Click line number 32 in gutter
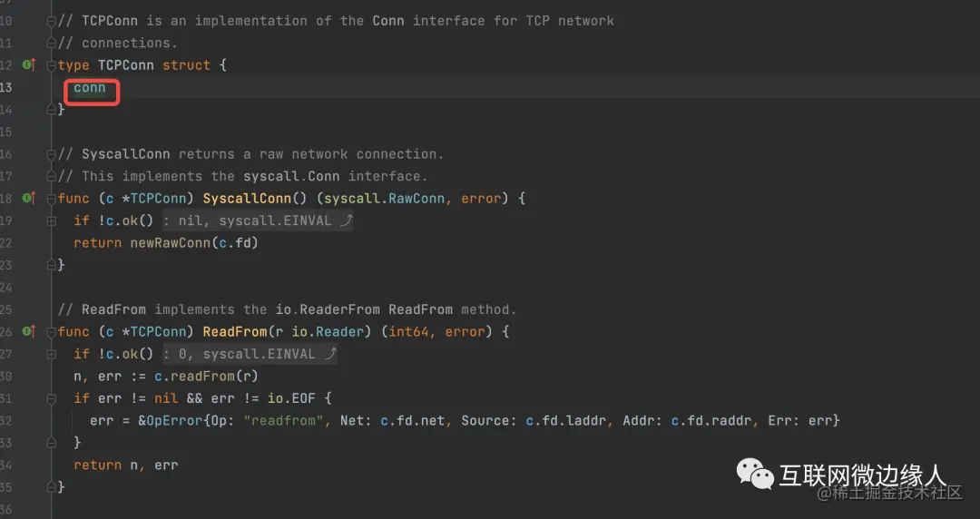The image size is (980, 519). tap(5, 420)
